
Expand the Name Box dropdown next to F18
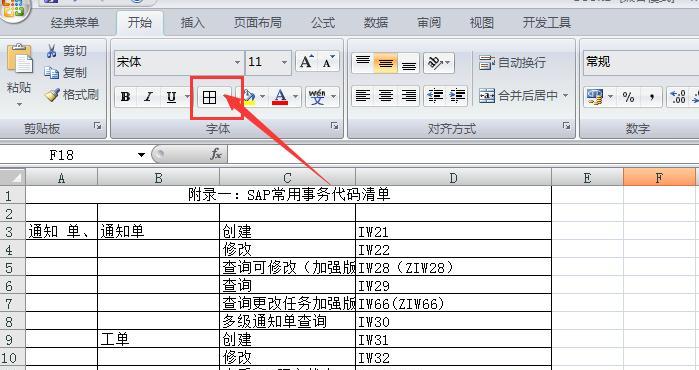[x=141, y=155]
